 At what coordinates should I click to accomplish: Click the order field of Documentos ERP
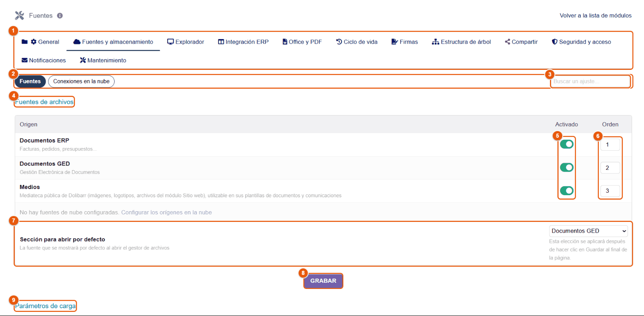coord(610,145)
